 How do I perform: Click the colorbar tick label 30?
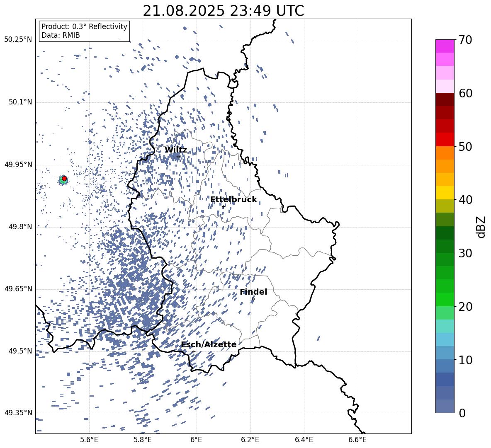466,253
